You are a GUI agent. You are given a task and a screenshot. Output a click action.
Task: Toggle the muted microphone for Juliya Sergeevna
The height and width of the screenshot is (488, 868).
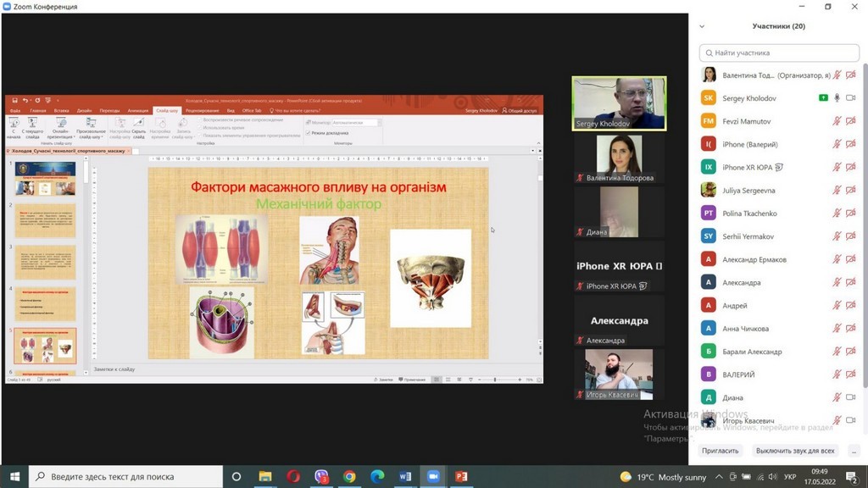click(837, 191)
